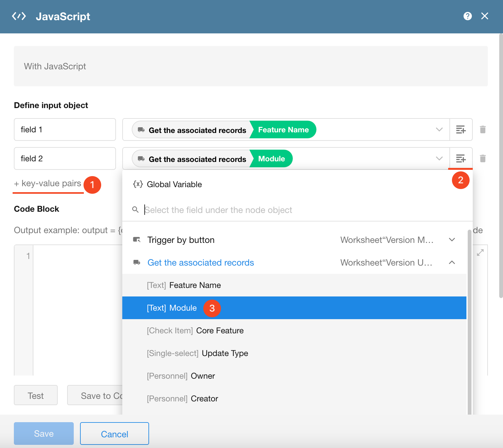The width and height of the screenshot is (503, 448).
Task: Close the JavaScript dialog
Action: (484, 16)
